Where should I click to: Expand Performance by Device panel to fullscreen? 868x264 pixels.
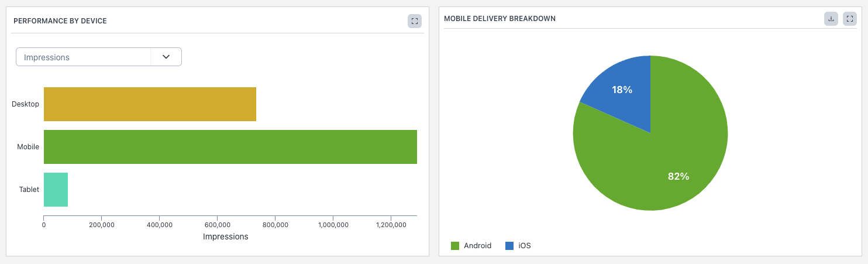tap(414, 21)
